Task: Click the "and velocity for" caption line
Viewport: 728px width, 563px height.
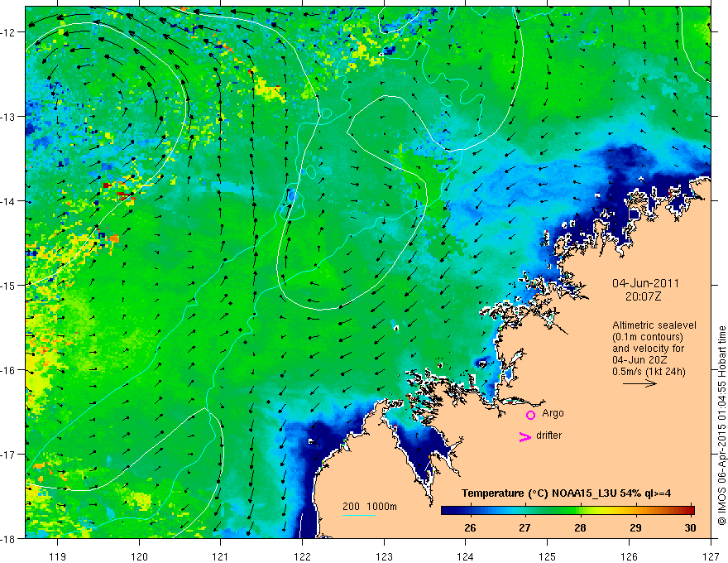Action: tap(648, 349)
